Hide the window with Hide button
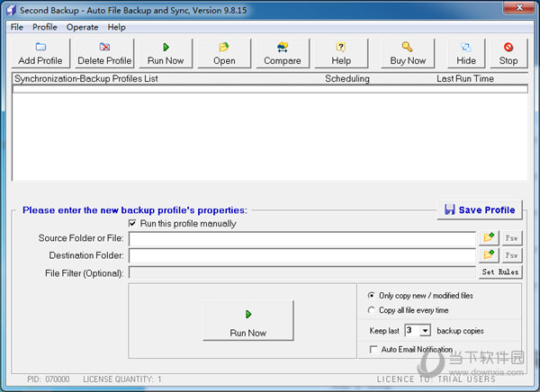Screen dimensions: 540x392 tap(466, 53)
